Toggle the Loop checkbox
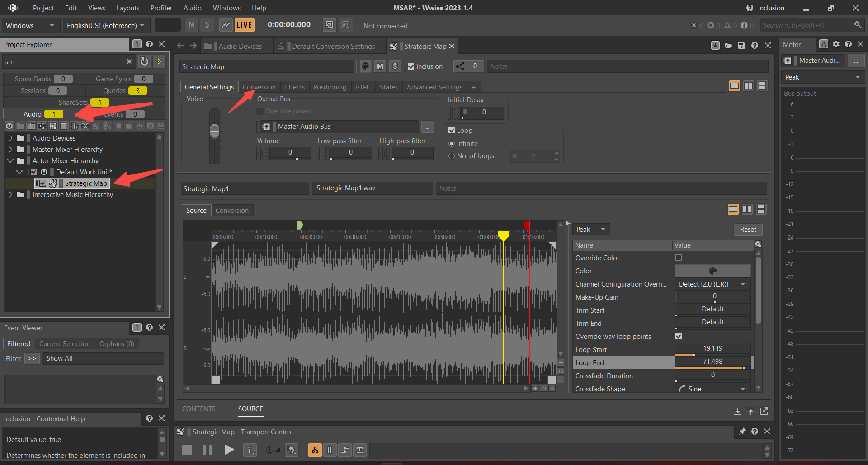Screen dimensions: 868x465 click(452, 130)
